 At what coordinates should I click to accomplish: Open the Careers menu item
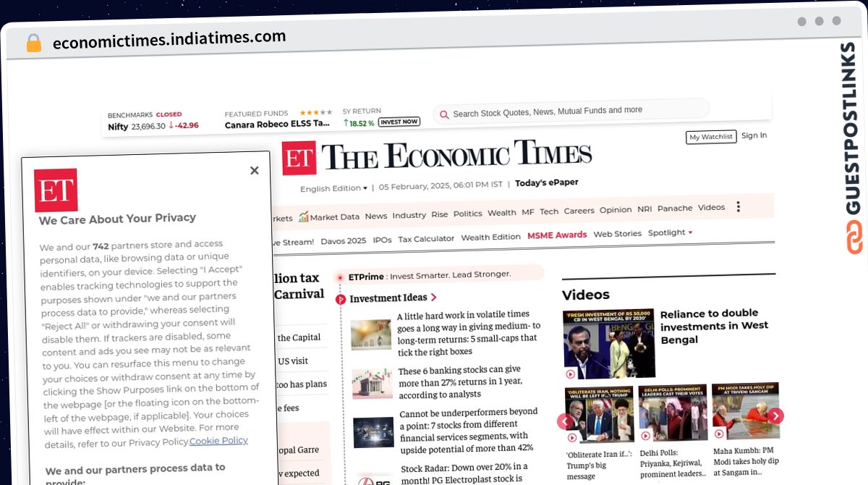579,211
